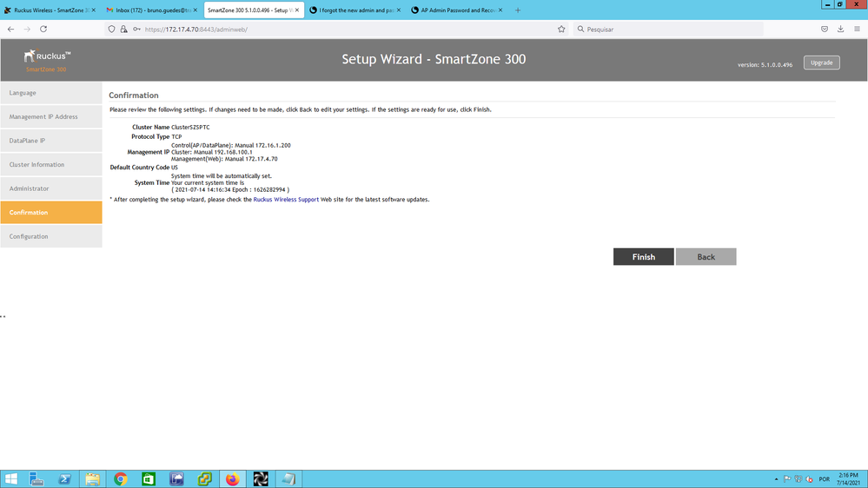Open the Firefox hamburger menu

click(857, 29)
